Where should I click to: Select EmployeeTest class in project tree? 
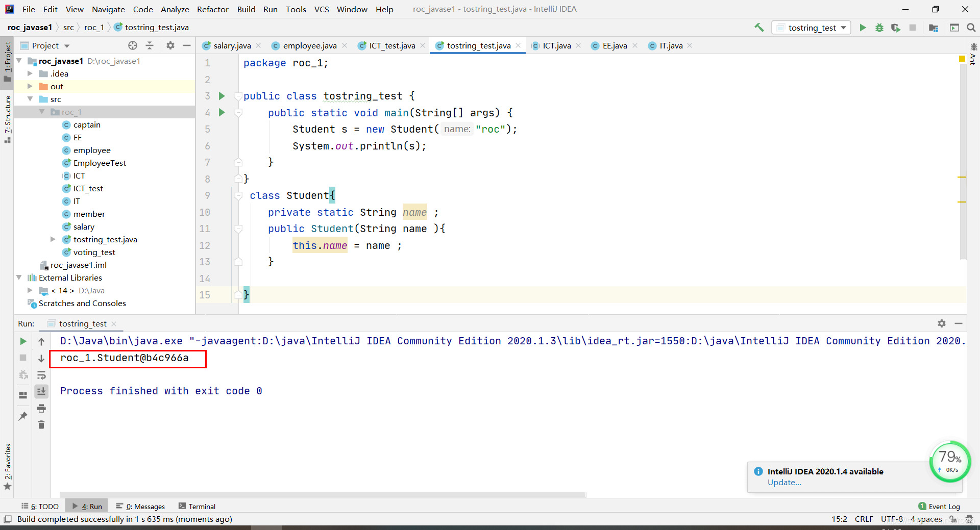(100, 163)
